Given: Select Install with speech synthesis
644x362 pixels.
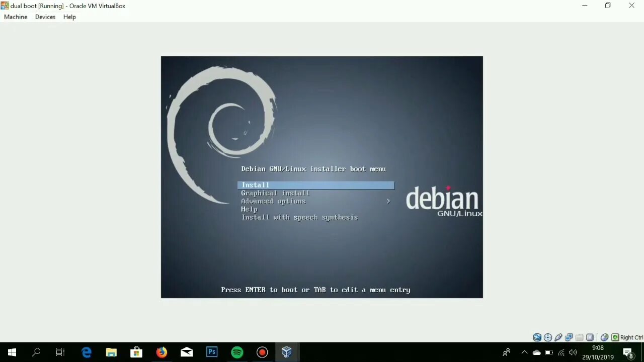Looking at the screenshot, I should click(x=299, y=217).
